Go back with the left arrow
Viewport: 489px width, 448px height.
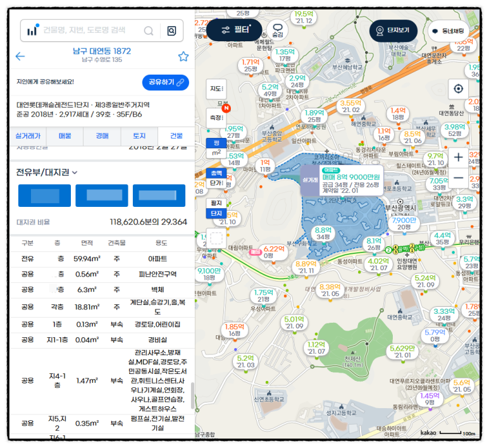pos(20,56)
